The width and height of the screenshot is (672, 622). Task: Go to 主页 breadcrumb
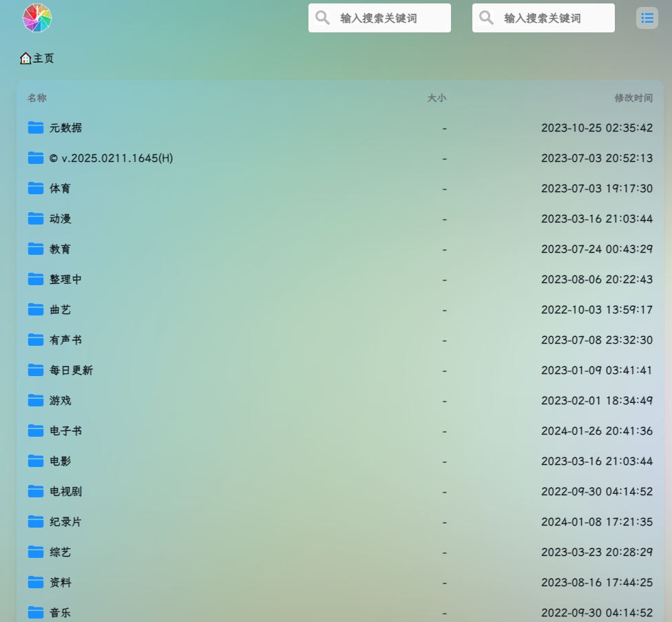[x=43, y=59]
